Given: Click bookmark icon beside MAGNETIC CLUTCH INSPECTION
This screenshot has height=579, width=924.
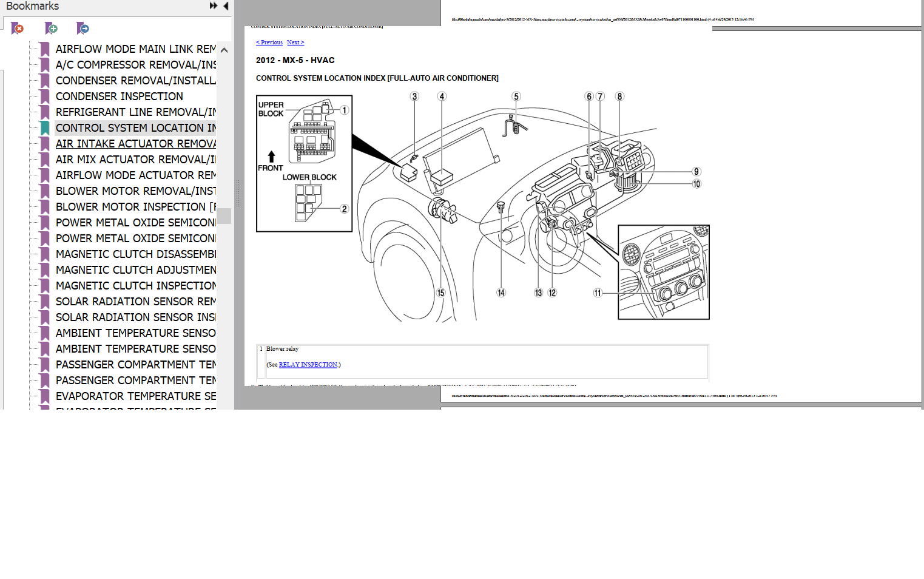Looking at the screenshot, I should (44, 286).
